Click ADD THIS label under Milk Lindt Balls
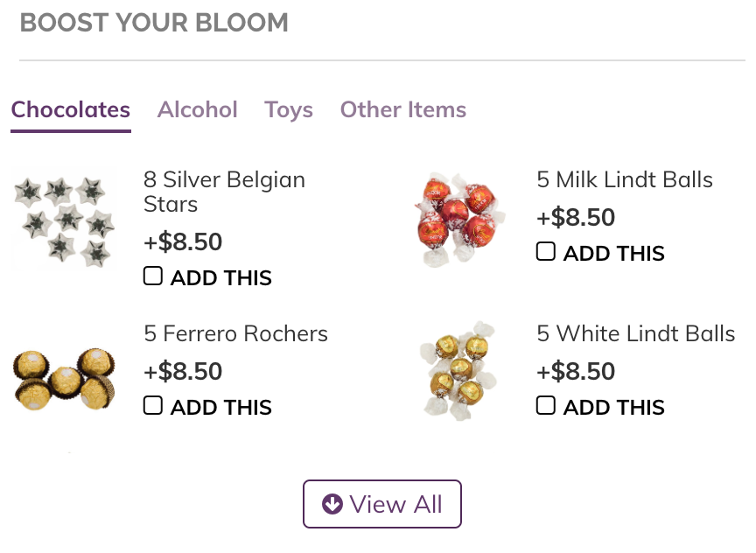This screenshot has width=756, height=553. click(x=614, y=254)
